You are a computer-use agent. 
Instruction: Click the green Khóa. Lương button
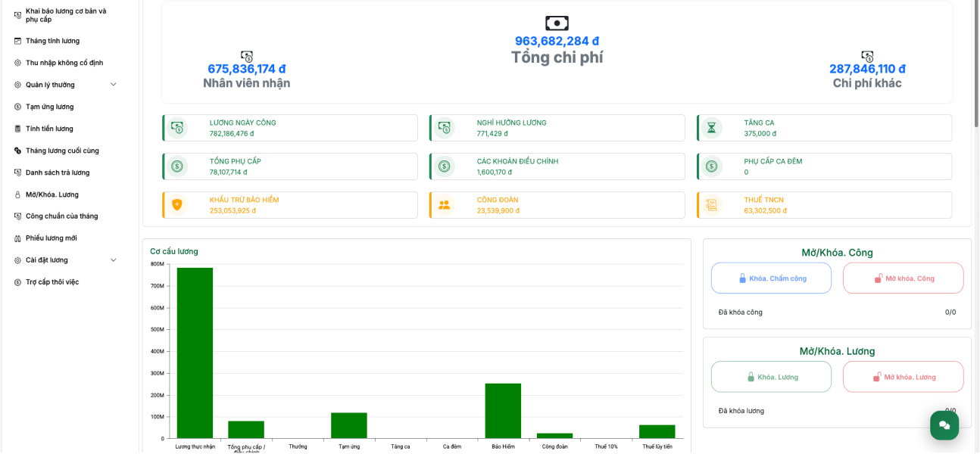click(x=771, y=377)
